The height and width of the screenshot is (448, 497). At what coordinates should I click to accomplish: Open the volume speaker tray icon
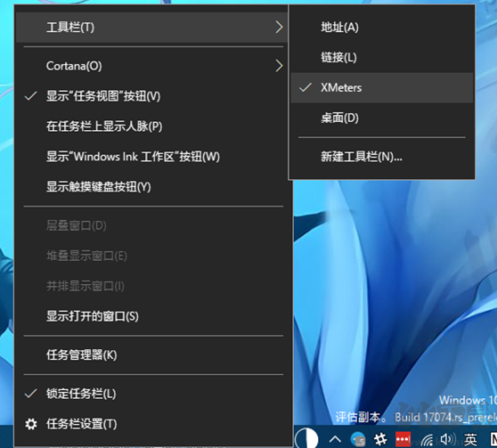pos(447,439)
